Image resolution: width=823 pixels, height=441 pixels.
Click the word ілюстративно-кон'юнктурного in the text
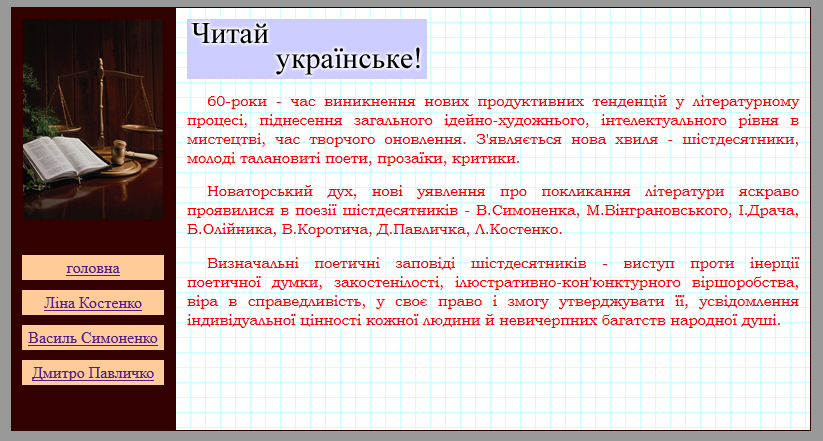point(567,282)
